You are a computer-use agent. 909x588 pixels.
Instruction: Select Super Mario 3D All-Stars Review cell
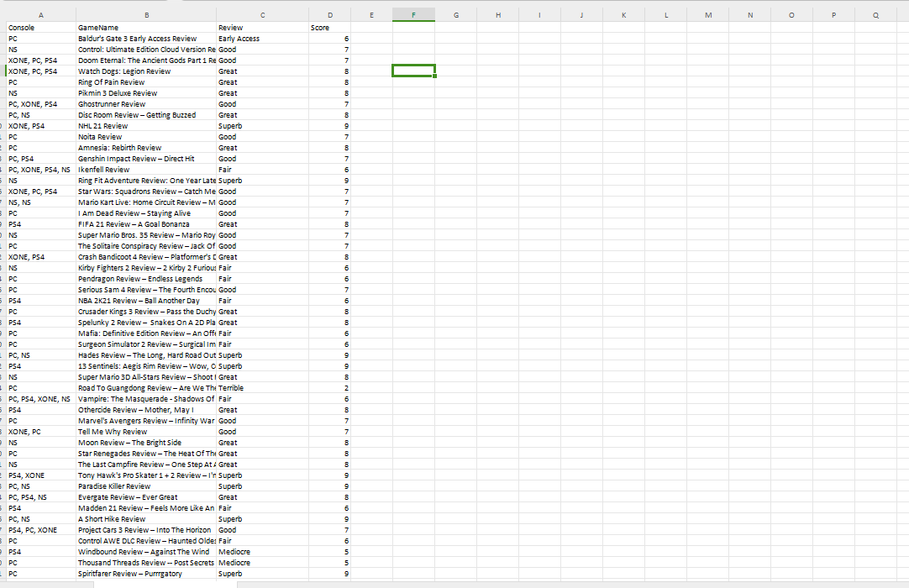pos(146,377)
